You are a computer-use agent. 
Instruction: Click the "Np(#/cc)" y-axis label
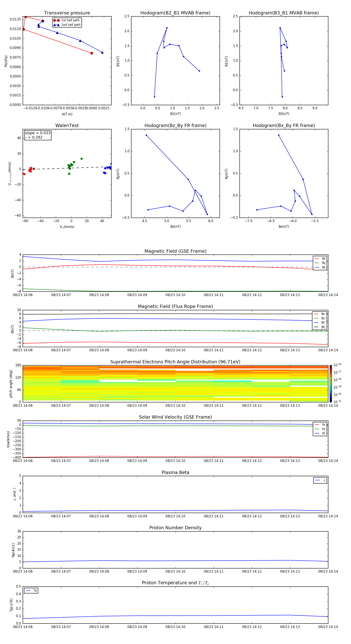tap(13, 550)
